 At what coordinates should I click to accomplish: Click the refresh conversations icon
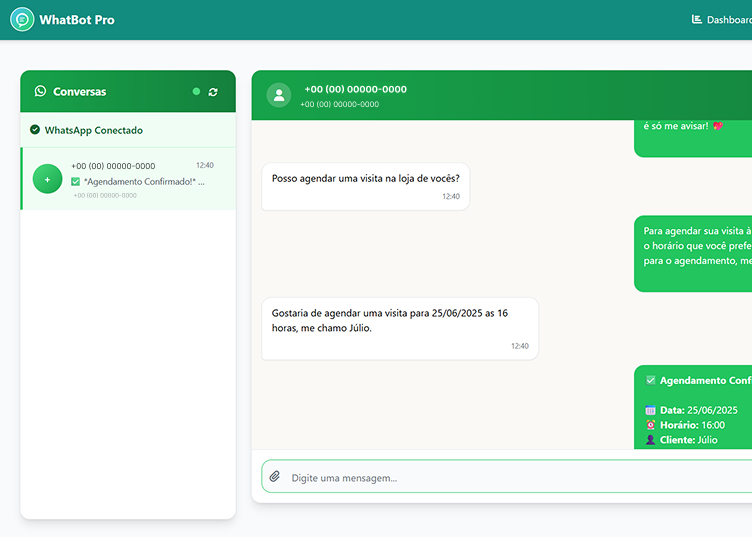coord(213,92)
